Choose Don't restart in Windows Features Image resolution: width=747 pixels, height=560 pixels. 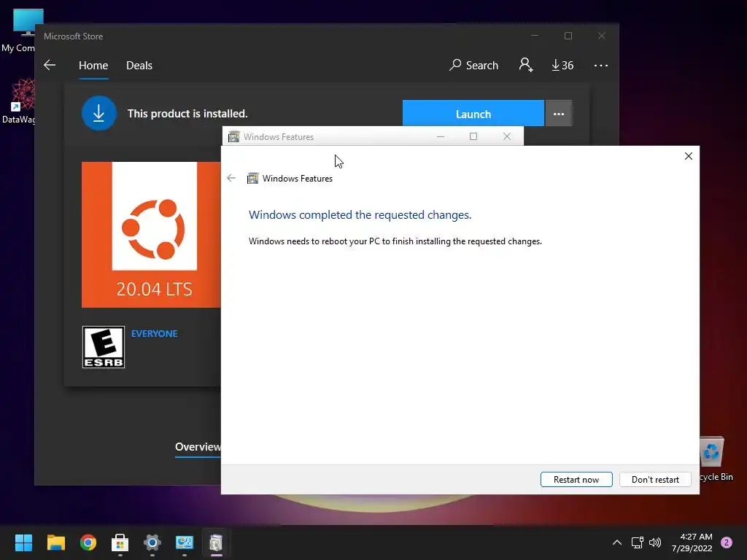click(655, 480)
